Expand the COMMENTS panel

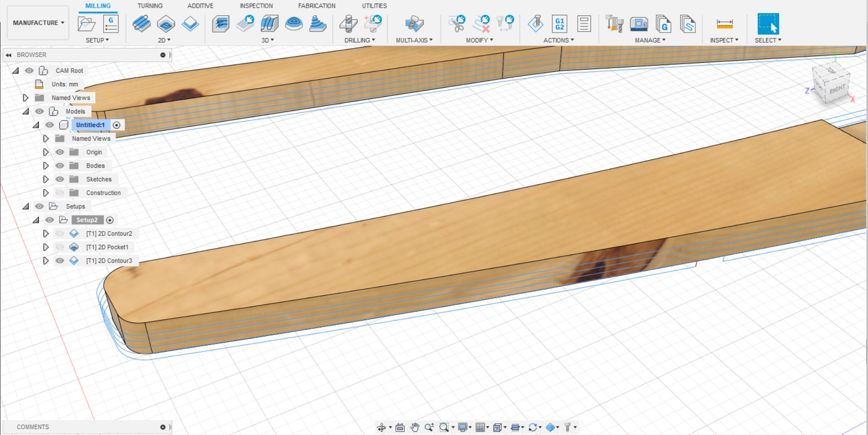(x=163, y=427)
